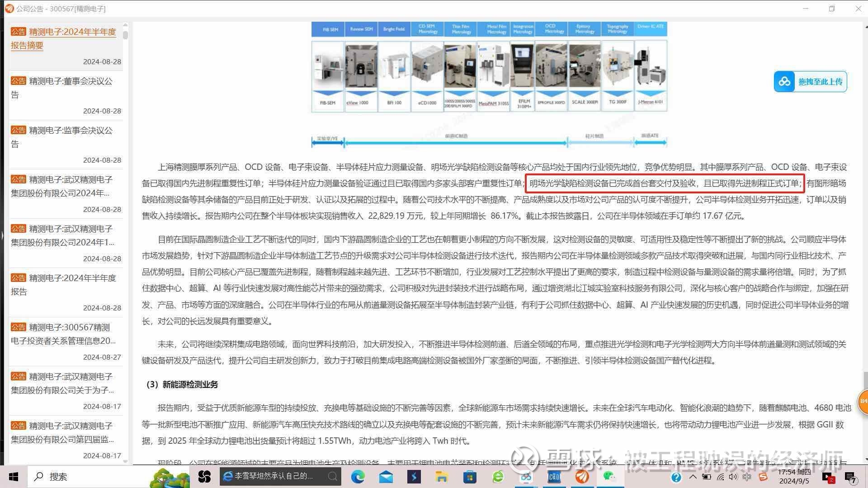
Task: Click the orange floating badge at right edge
Action: coord(863,401)
